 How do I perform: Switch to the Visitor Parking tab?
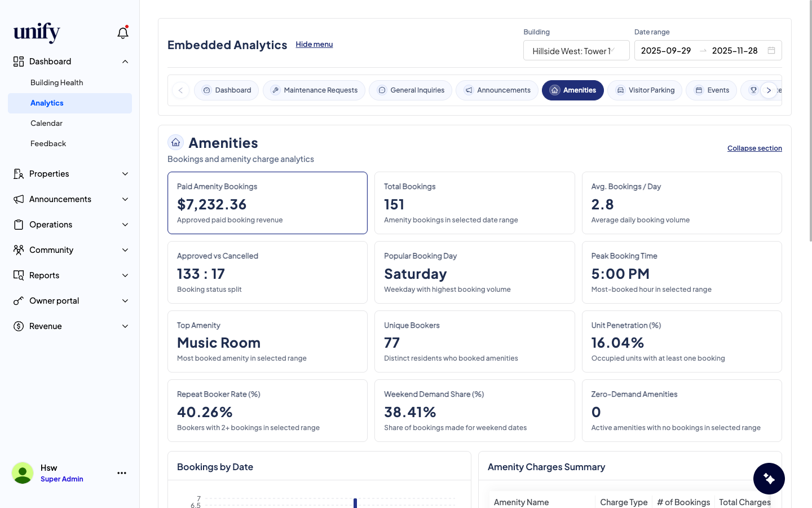645,90
